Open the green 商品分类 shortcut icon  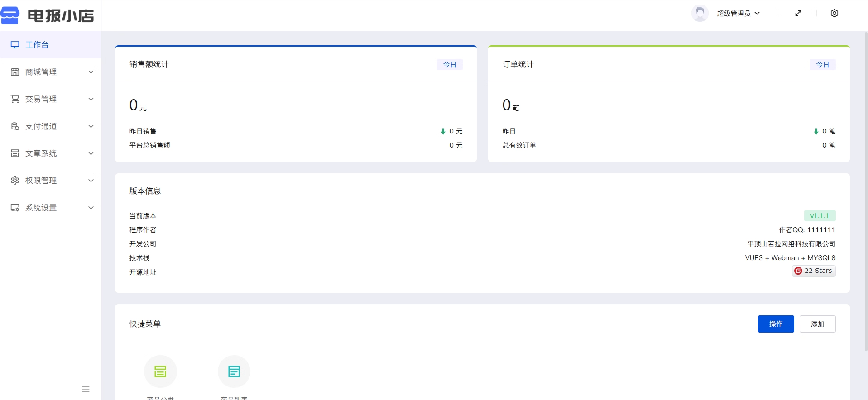click(160, 371)
